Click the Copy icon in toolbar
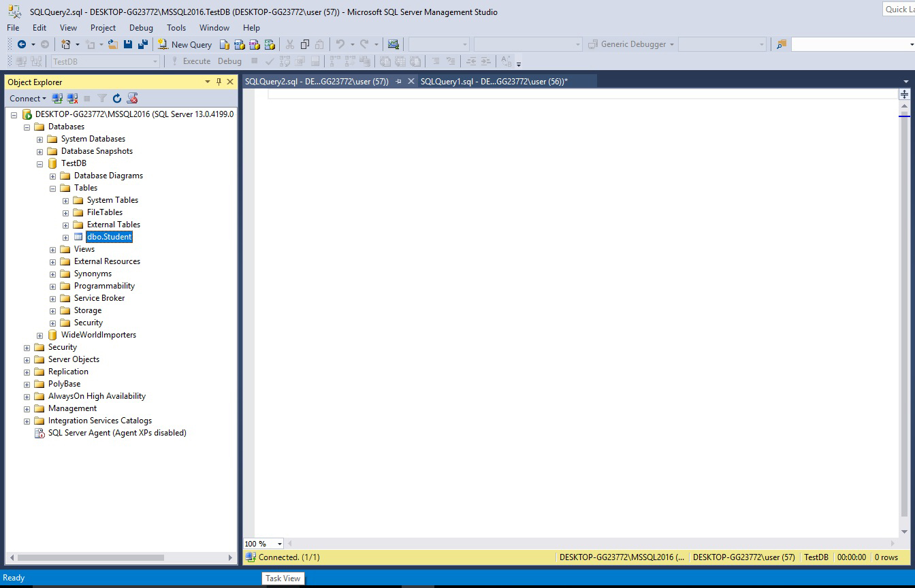The width and height of the screenshot is (915, 588). point(304,44)
